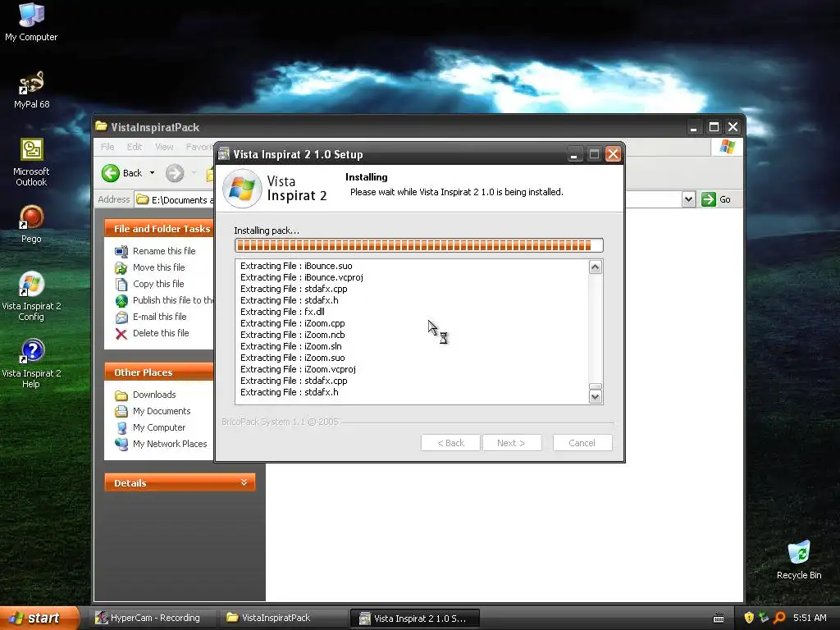Click the network connection tray icon

[x=765, y=618]
